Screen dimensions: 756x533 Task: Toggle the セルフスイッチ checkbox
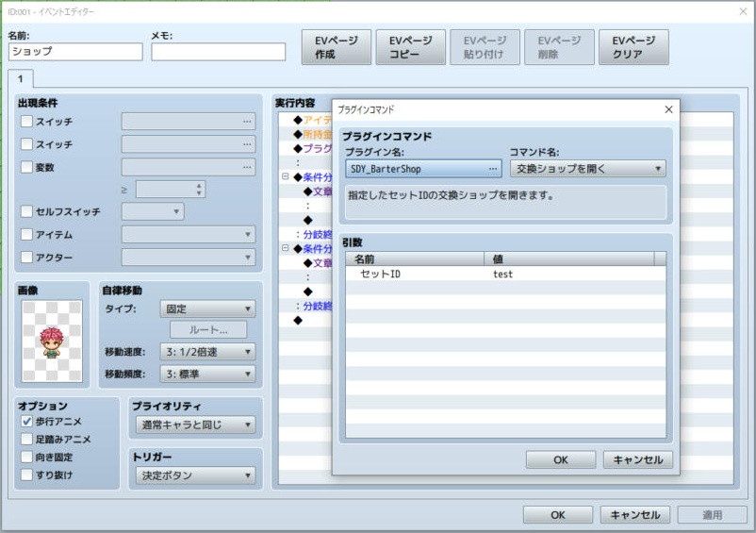coord(26,211)
